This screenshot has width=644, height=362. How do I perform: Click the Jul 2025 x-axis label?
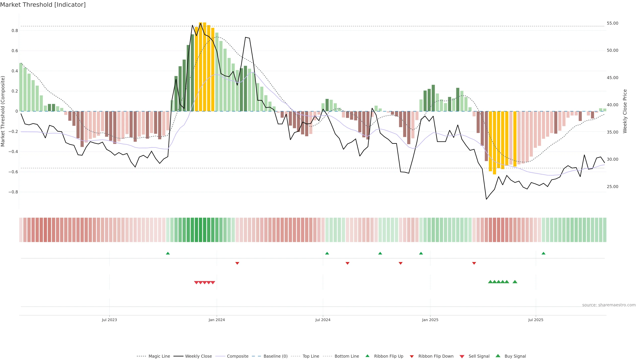point(536,320)
